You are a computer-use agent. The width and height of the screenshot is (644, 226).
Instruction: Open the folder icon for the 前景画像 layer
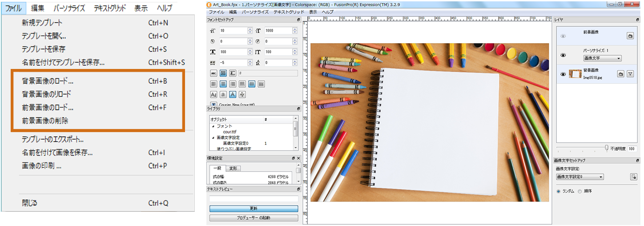[x=630, y=36]
